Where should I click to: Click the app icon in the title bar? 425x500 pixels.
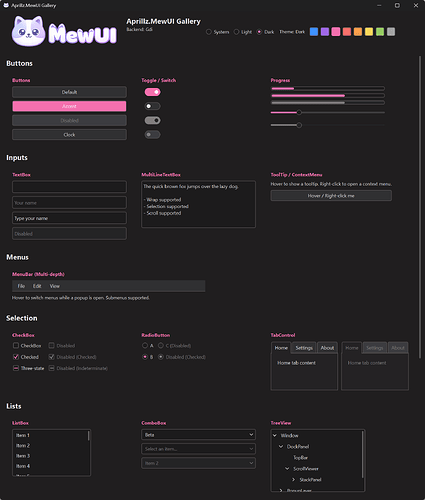[6, 5]
